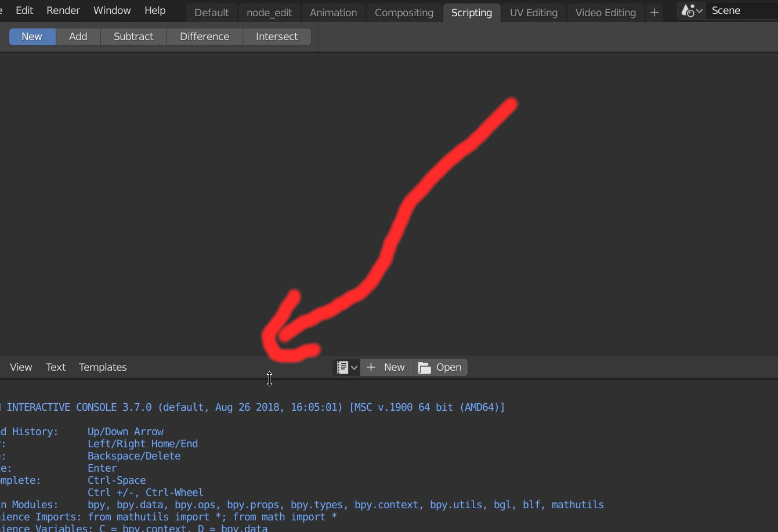Select the New selection mode button
Image resolution: width=778 pixels, height=532 pixels.
(x=32, y=37)
